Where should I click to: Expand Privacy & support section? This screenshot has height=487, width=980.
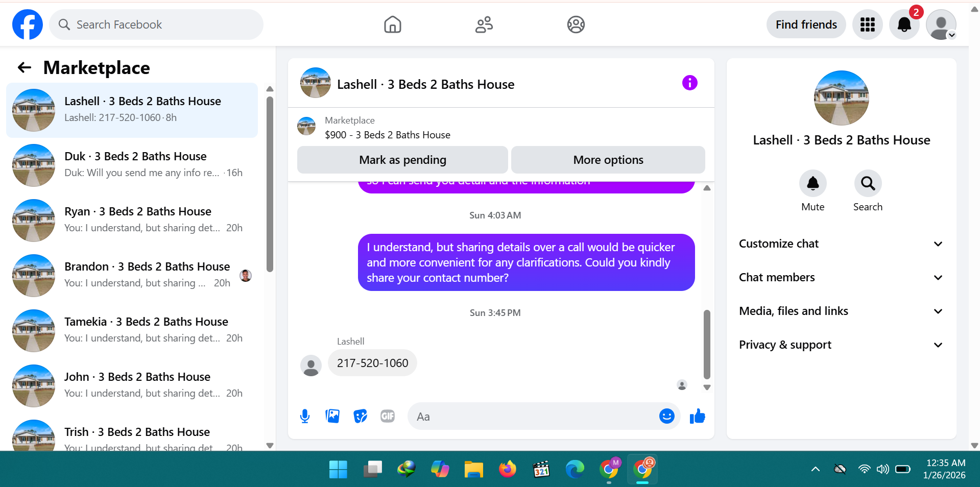841,345
